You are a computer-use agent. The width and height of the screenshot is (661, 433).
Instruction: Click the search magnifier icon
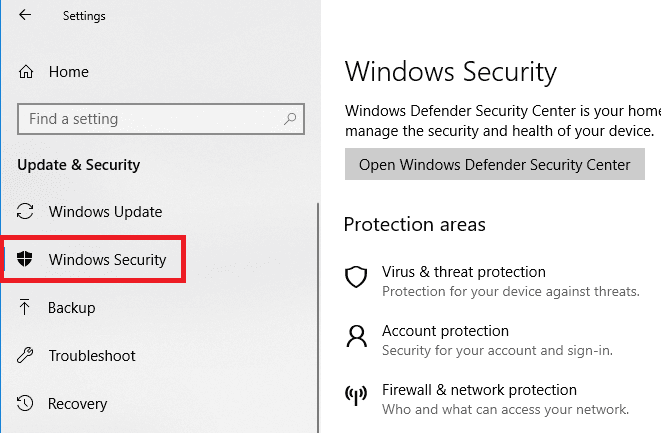(290, 119)
